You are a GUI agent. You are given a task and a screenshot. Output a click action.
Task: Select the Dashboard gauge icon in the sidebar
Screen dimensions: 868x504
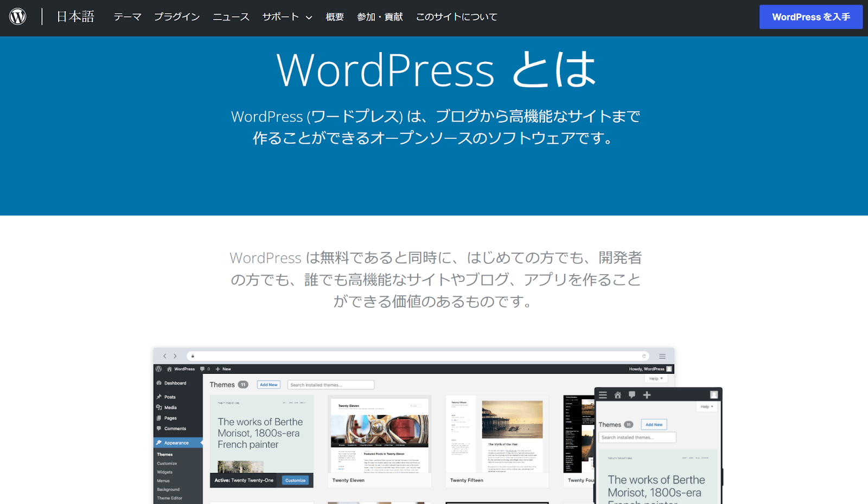pos(159,383)
